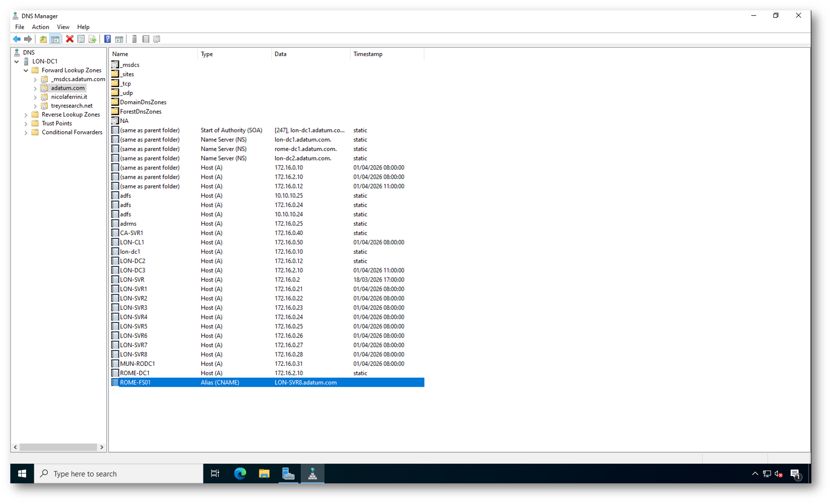Expand the treyresearch.net zone
The height and width of the screenshot is (504, 832).
[x=35, y=106]
